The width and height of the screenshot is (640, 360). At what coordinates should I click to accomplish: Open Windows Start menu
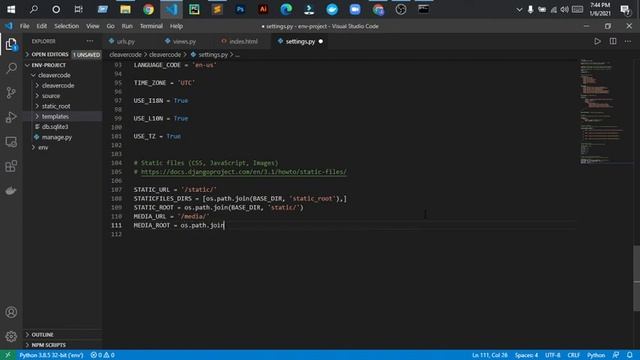click(11, 9)
